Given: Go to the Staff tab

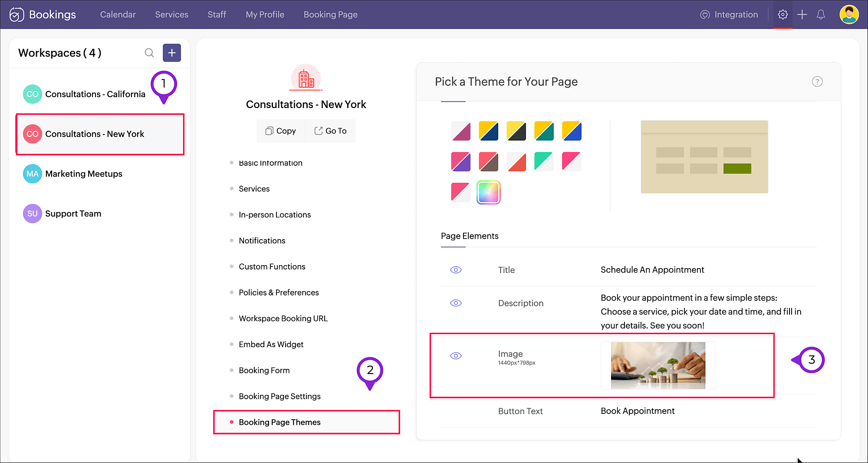Looking at the screenshot, I should 217,15.
